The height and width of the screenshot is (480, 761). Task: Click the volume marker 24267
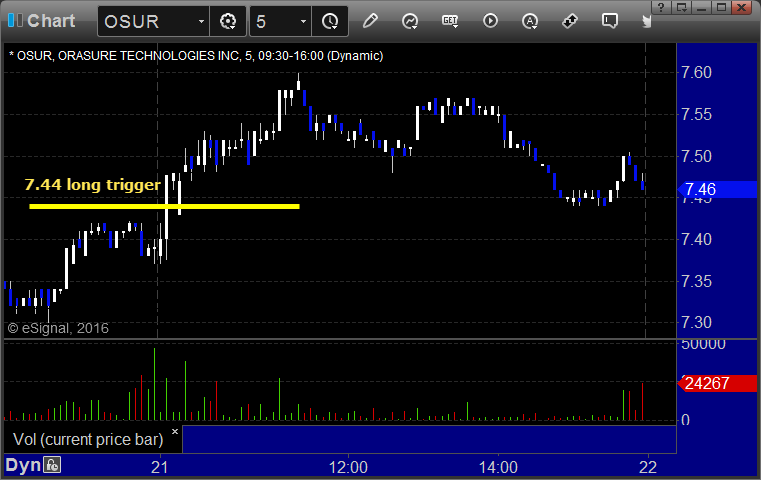(x=717, y=383)
